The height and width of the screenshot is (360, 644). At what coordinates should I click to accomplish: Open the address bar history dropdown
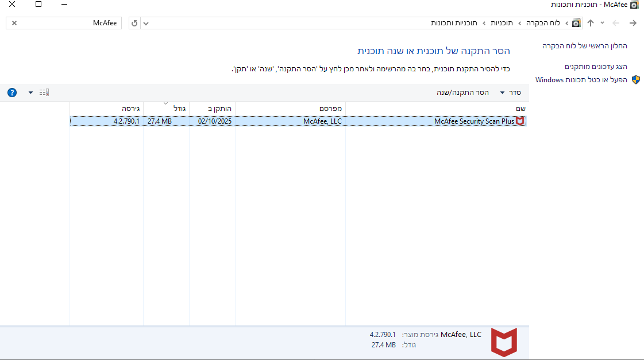[x=146, y=23]
